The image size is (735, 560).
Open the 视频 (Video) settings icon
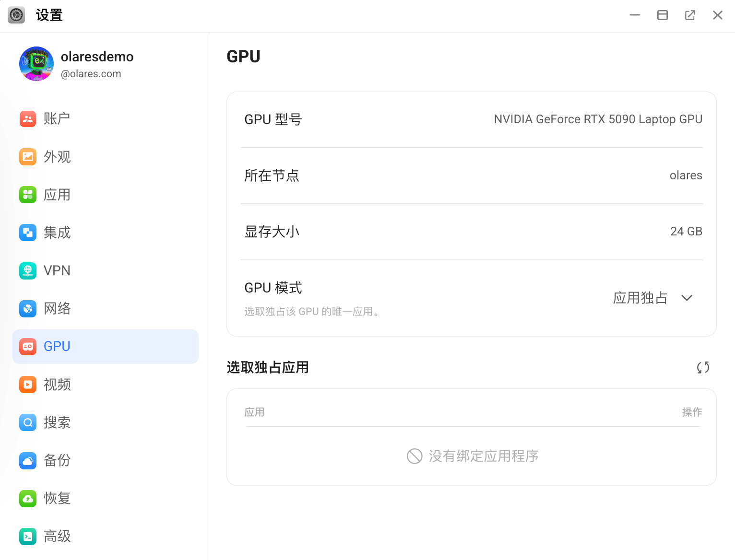27,384
